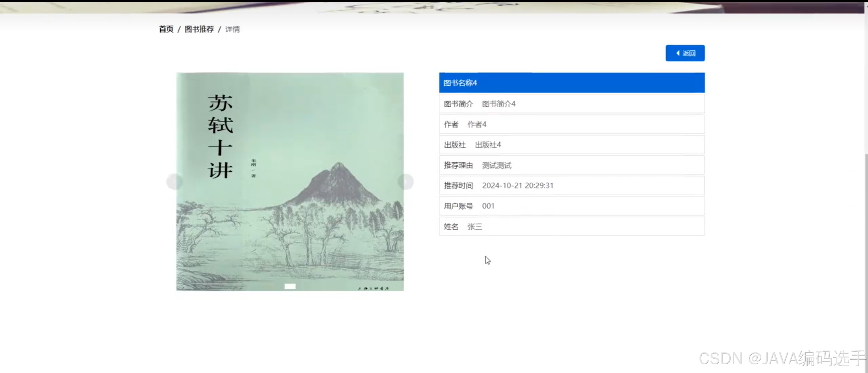The height and width of the screenshot is (373, 868).
Task: Click the 推荐时间 label
Action: (x=458, y=186)
